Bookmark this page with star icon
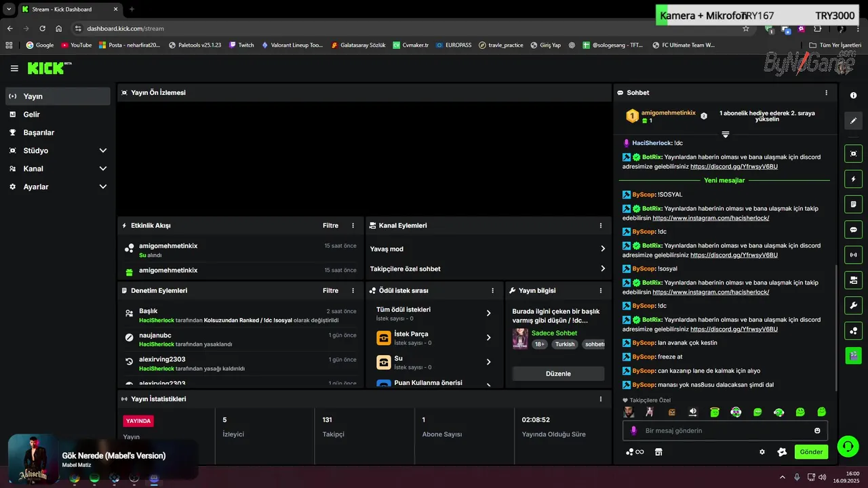This screenshot has width=868, height=488. point(746,28)
